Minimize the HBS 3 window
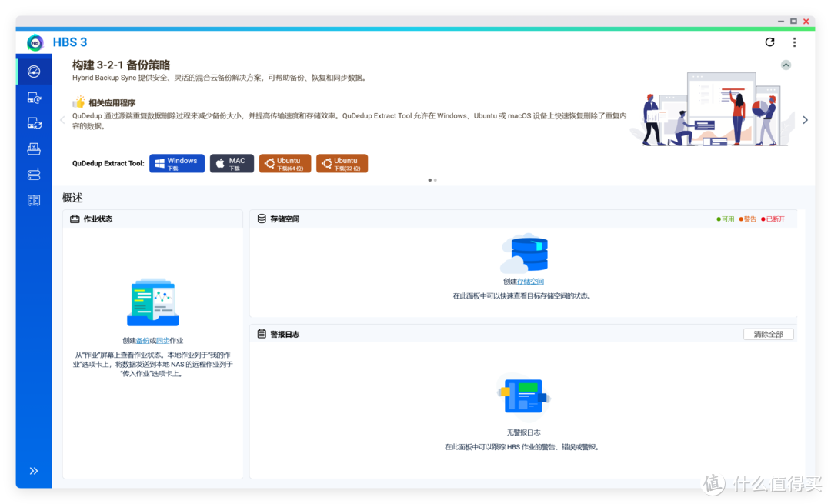Viewport: 831px width, 504px height. pos(781,22)
